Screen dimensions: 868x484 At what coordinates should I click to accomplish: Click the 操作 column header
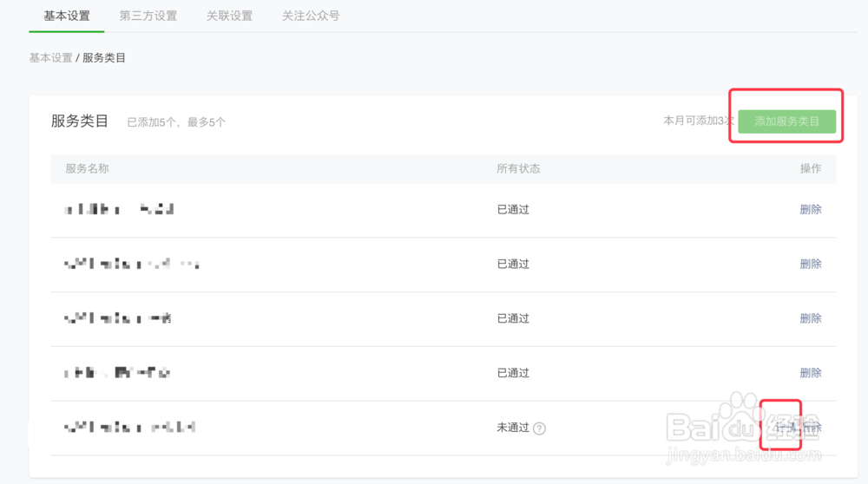pos(811,168)
